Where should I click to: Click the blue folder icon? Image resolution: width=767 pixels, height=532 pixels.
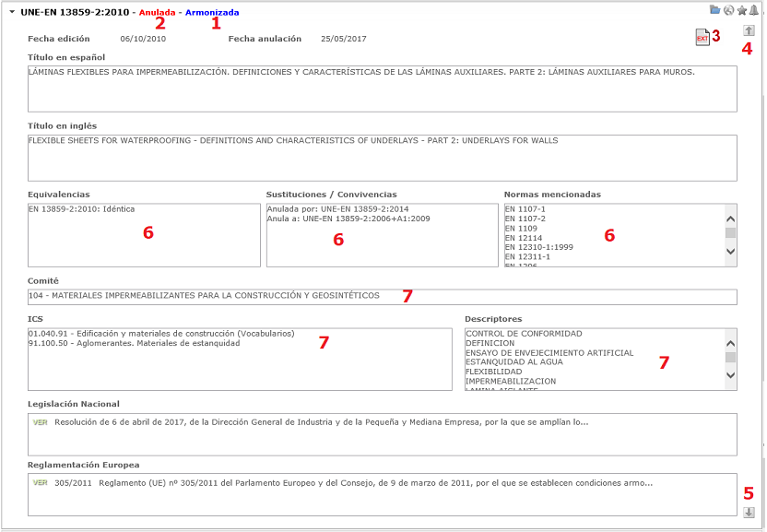[x=714, y=10]
